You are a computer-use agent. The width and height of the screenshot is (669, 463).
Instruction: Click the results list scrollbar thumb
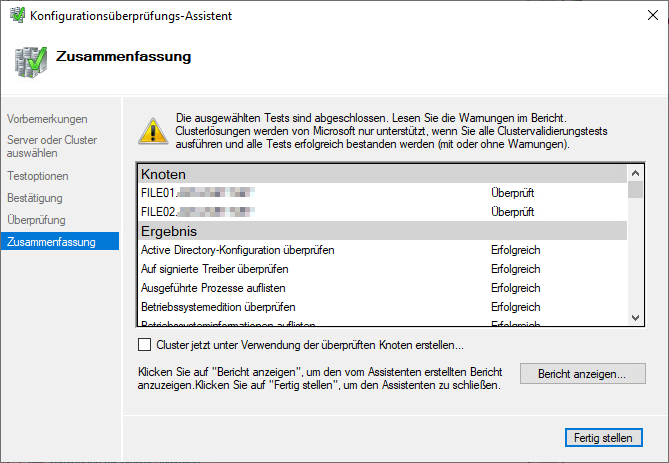(635, 190)
